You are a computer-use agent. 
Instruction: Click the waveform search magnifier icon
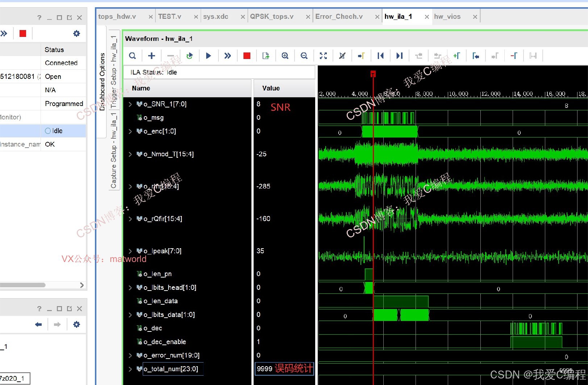[x=133, y=56]
